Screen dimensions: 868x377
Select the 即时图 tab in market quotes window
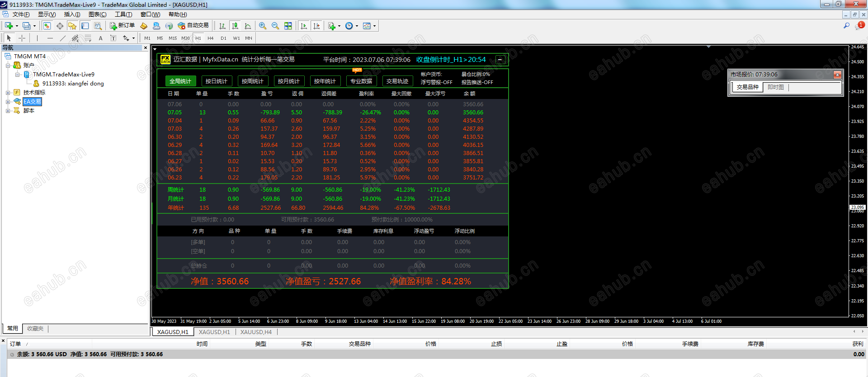pyautogui.click(x=776, y=87)
